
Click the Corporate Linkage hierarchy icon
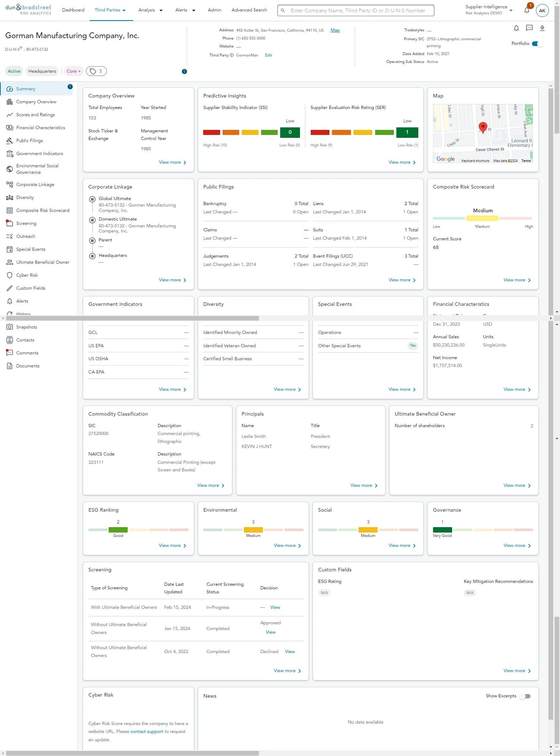[x=10, y=185]
